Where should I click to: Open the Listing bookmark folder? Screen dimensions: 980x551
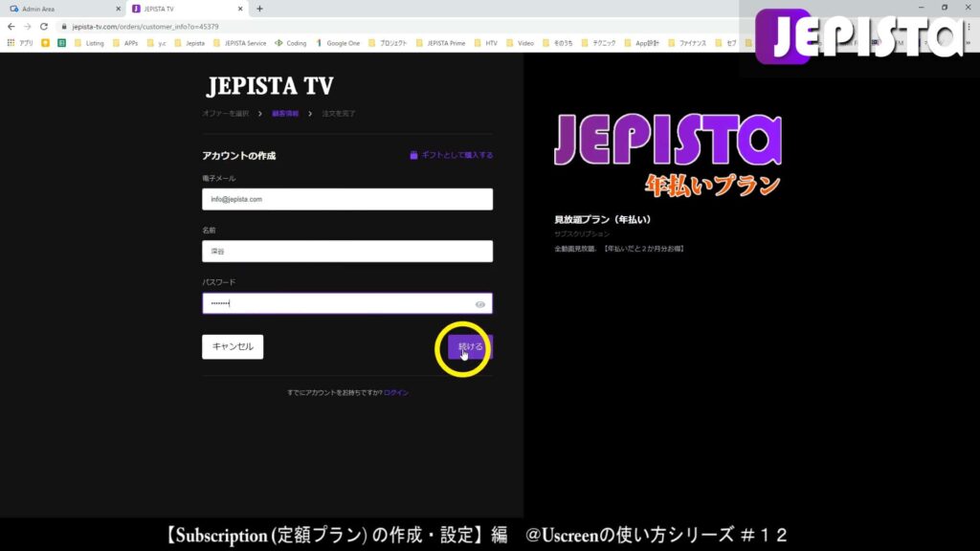pyautogui.click(x=89, y=43)
